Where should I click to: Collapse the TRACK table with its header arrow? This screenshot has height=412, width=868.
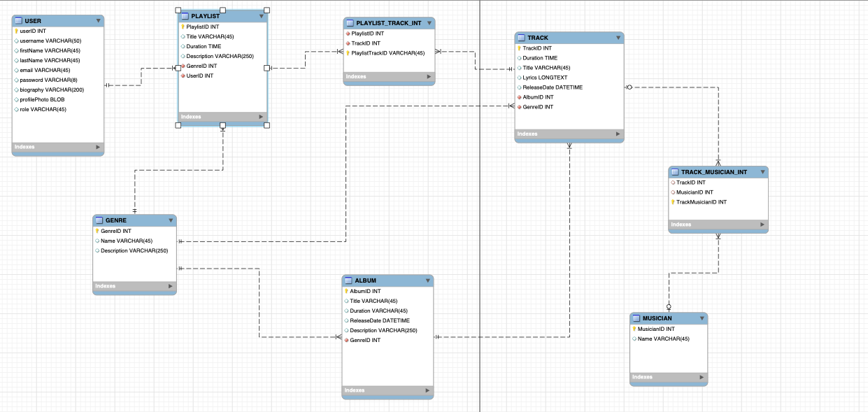tap(618, 38)
